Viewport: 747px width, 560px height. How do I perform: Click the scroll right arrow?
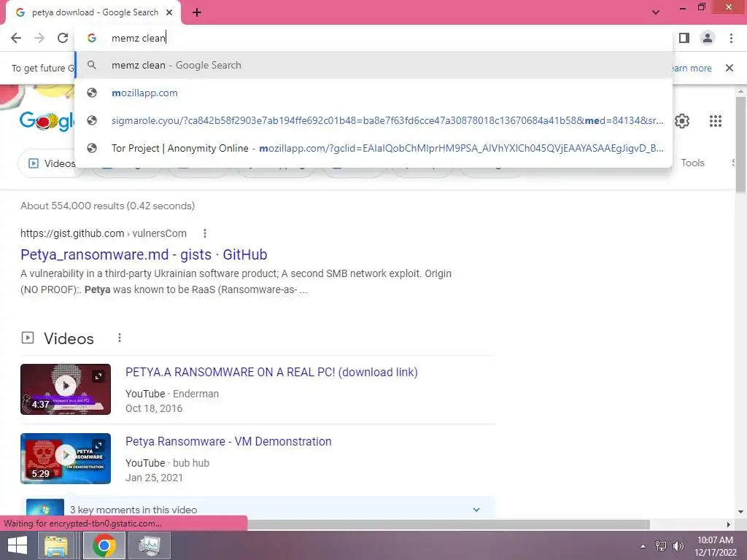pyautogui.click(x=729, y=524)
